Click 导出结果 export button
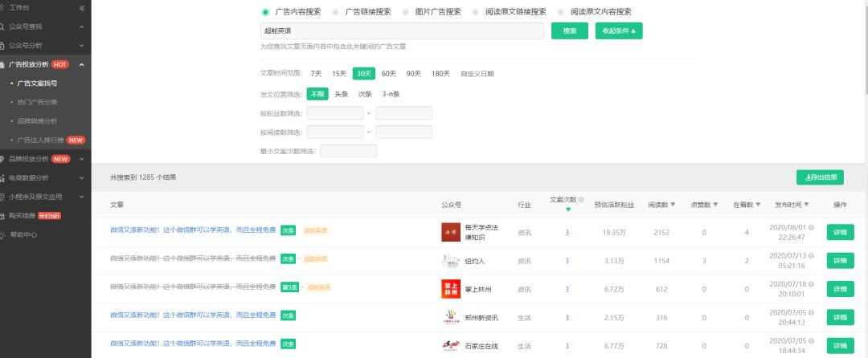The width and height of the screenshot is (868, 358). [x=820, y=177]
